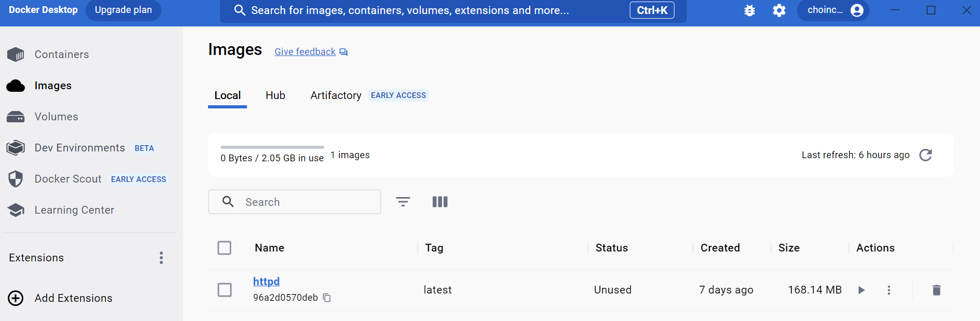Sort by the Name column header

[x=269, y=248]
